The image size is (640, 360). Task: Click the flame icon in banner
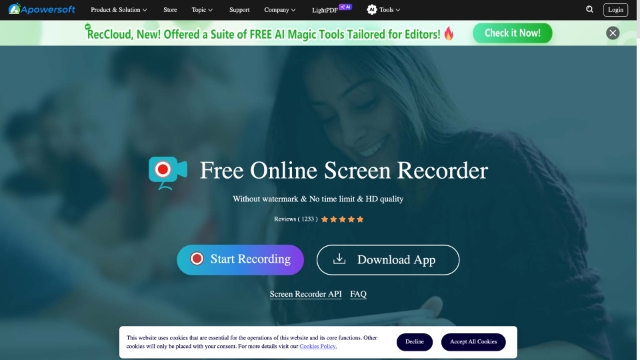click(x=449, y=33)
